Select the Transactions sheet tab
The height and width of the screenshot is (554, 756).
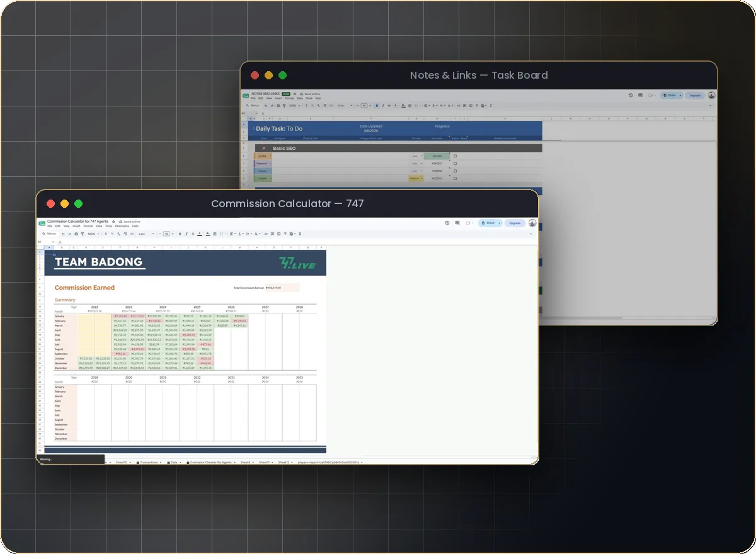(x=149, y=462)
